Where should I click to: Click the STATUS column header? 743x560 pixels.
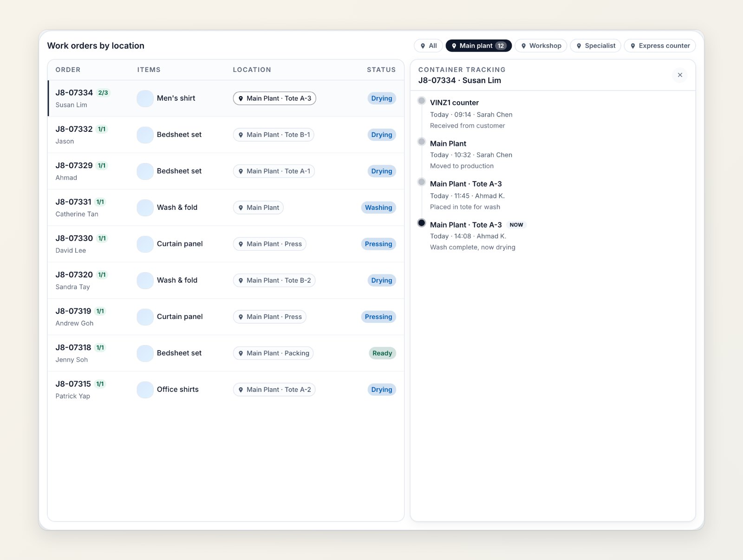pyautogui.click(x=381, y=70)
